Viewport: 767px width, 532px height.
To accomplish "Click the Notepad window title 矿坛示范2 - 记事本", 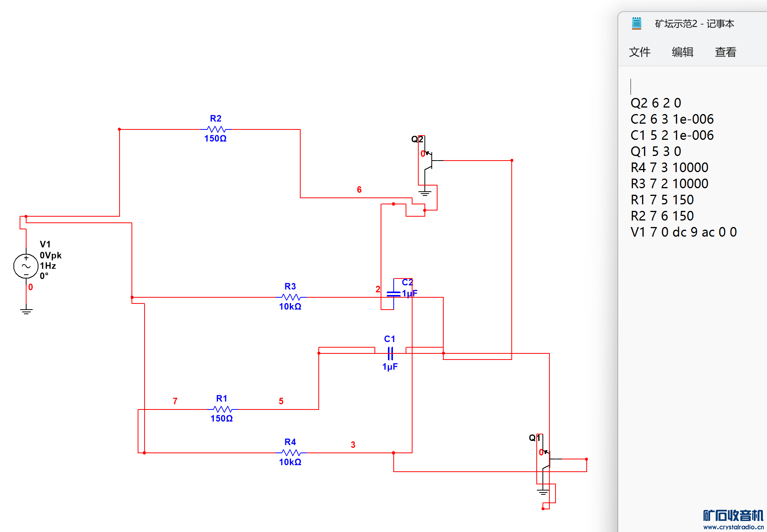I will (x=694, y=24).
